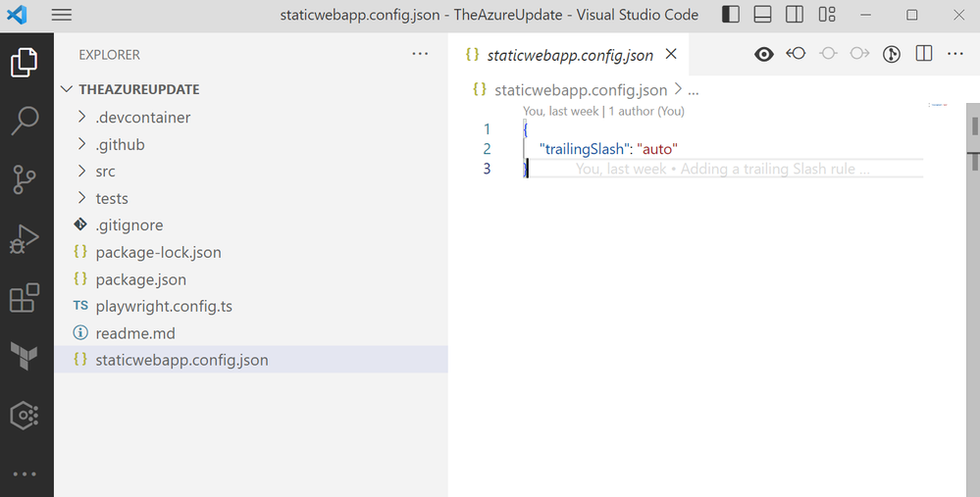
Task: Click the disabled open changes with next revision icon
Action: pyautogui.click(x=860, y=54)
